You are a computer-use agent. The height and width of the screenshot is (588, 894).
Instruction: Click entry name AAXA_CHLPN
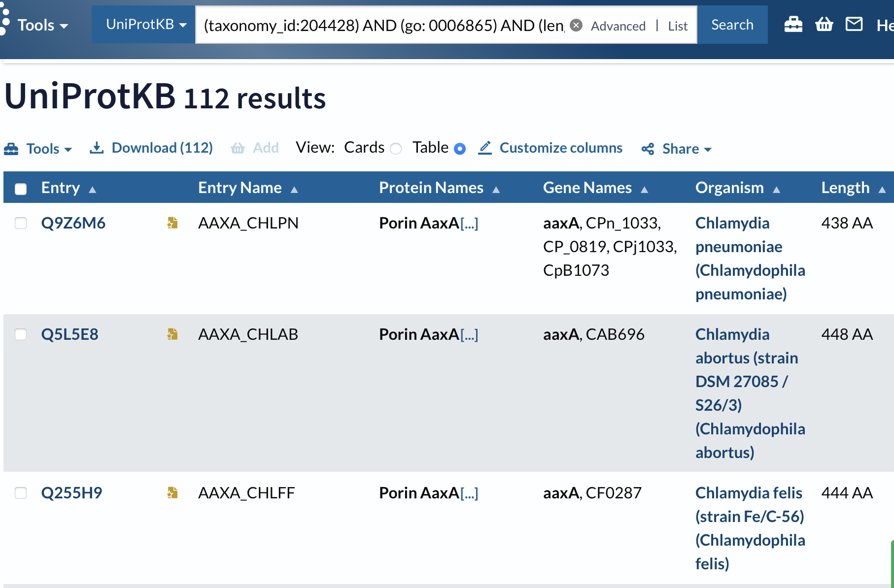click(x=248, y=223)
